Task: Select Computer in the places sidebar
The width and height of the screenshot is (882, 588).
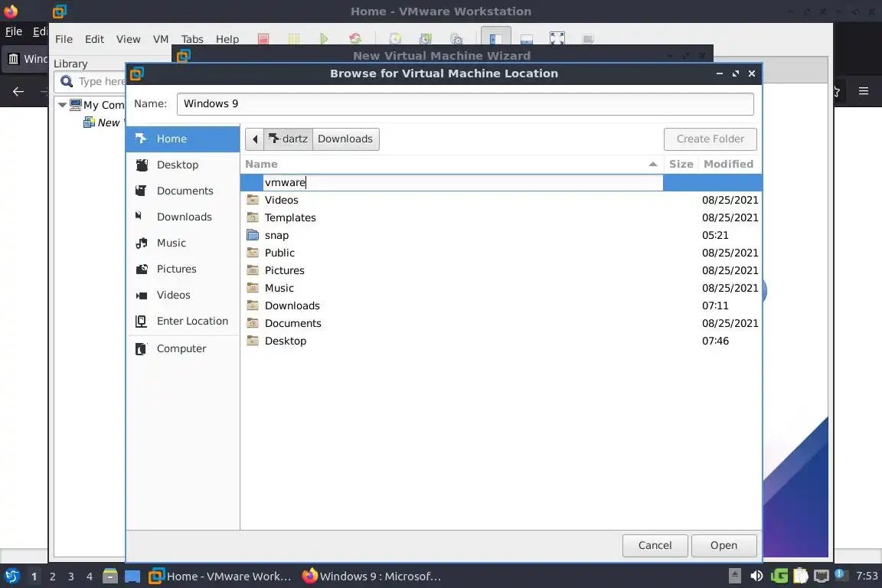Action: (x=183, y=348)
